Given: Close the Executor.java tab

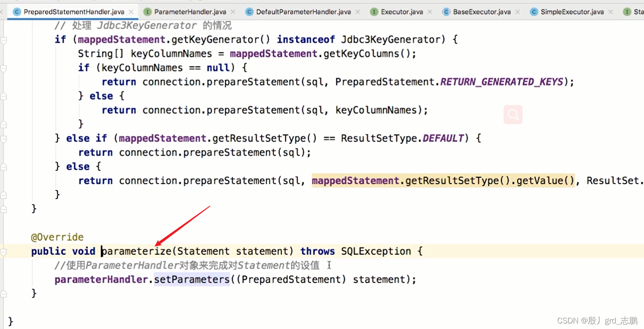Looking at the screenshot, I should point(429,12).
